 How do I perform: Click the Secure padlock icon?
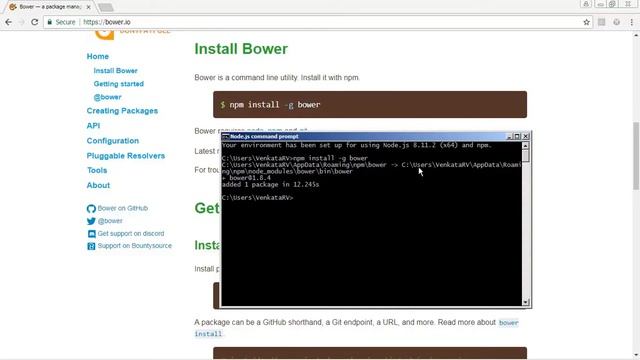pos(50,22)
